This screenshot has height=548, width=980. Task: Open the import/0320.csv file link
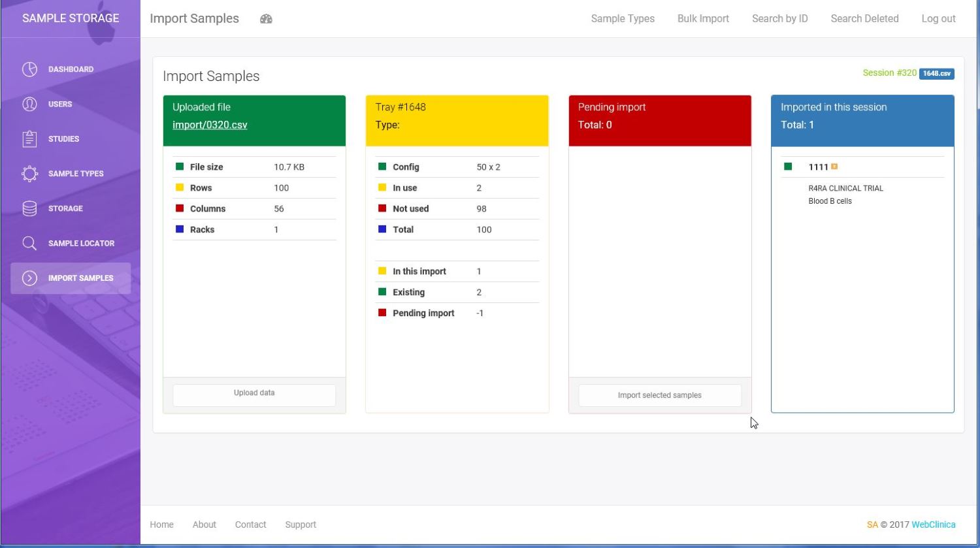pyautogui.click(x=210, y=125)
